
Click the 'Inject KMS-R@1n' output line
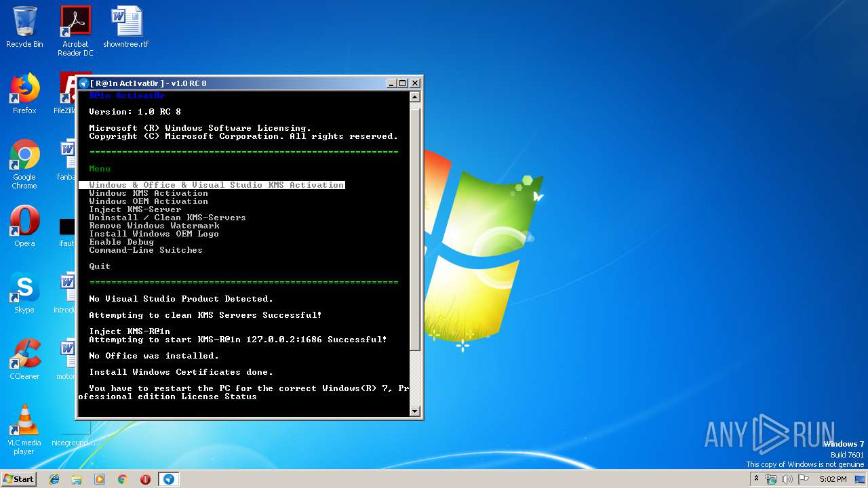pyautogui.click(x=130, y=331)
